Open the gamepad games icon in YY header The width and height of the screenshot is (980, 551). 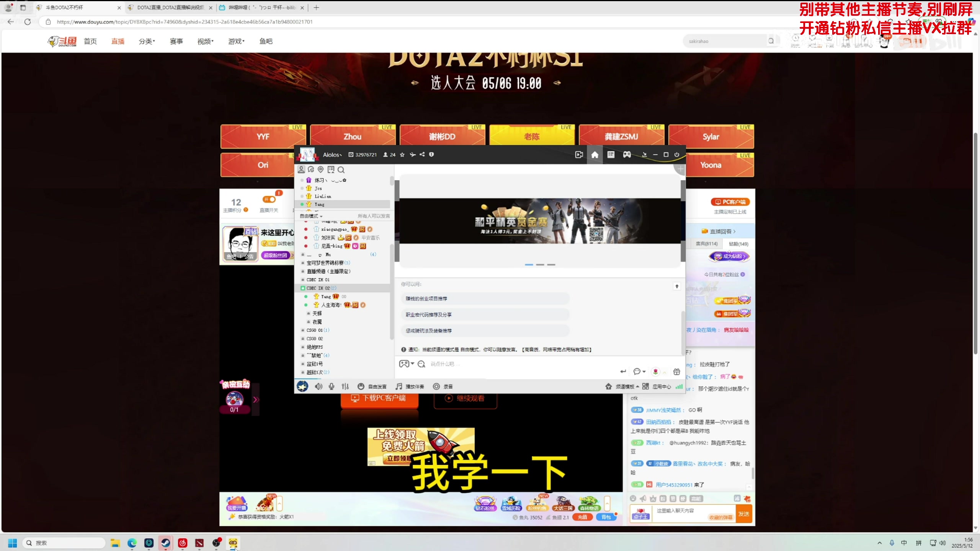tap(627, 155)
